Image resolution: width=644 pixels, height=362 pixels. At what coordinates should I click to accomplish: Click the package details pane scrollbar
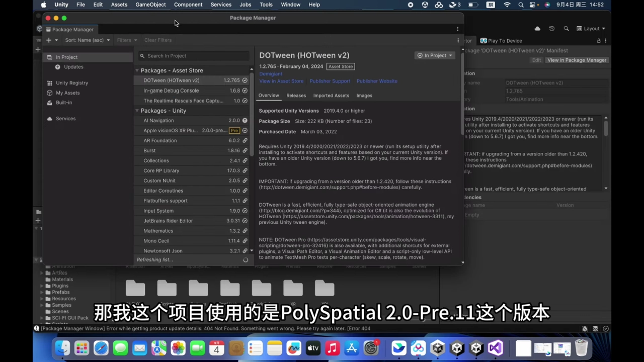coord(462,93)
